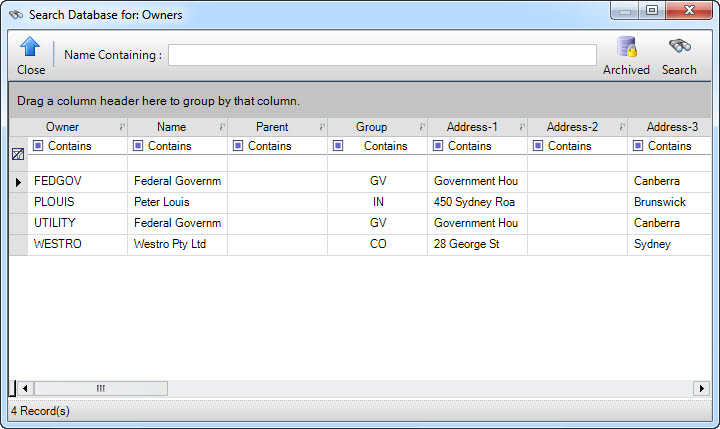720x429 pixels.
Task: Select the PLOUIS Peter Louis row
Action: (x=360, y=202)
